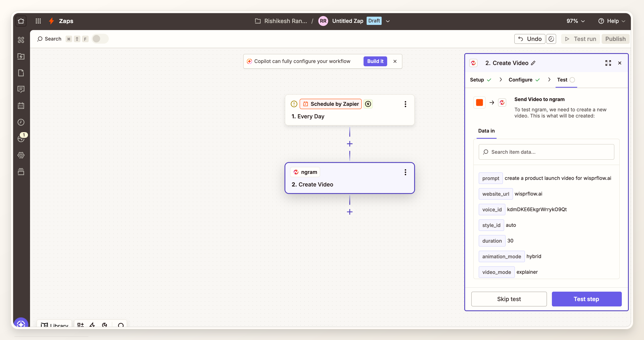The width and height of the screenshot is (644, 340).
Task: Click the prompt field label
Action: pos(490,178)
